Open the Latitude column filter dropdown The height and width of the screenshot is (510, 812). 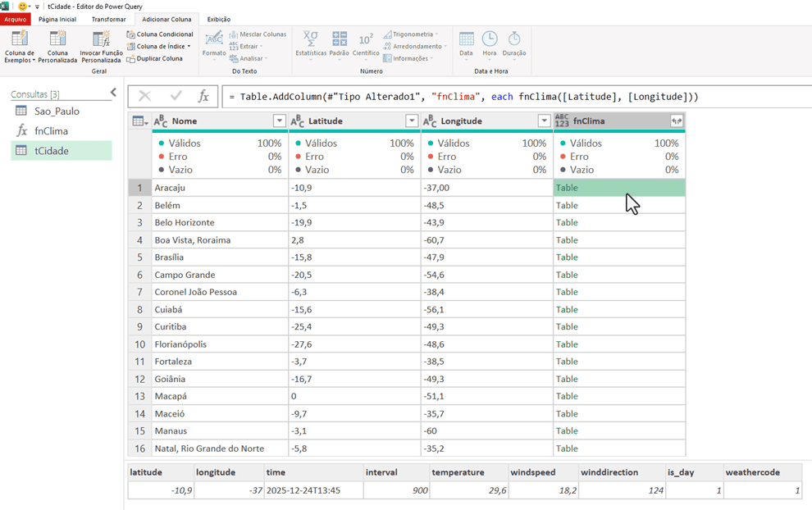412,121
